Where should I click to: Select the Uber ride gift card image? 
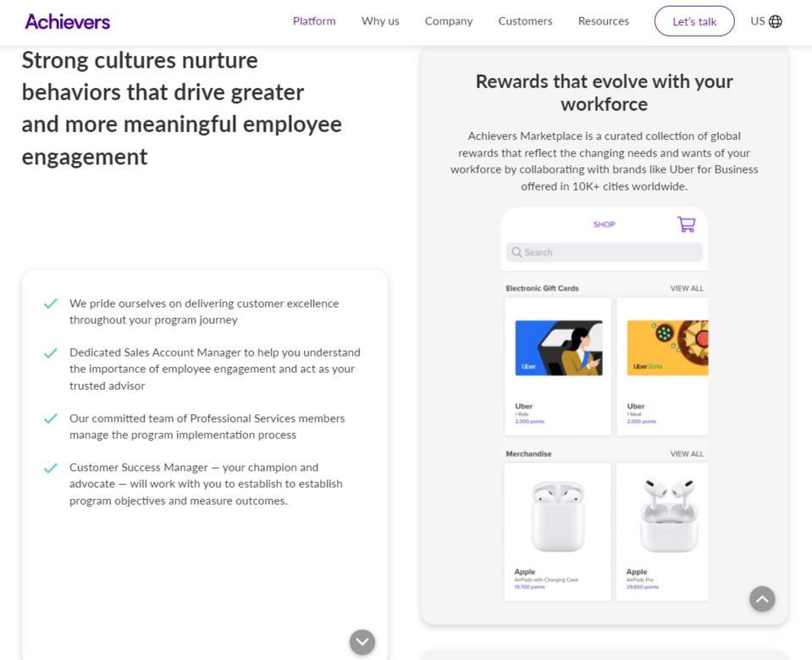(x=558, y=347)
